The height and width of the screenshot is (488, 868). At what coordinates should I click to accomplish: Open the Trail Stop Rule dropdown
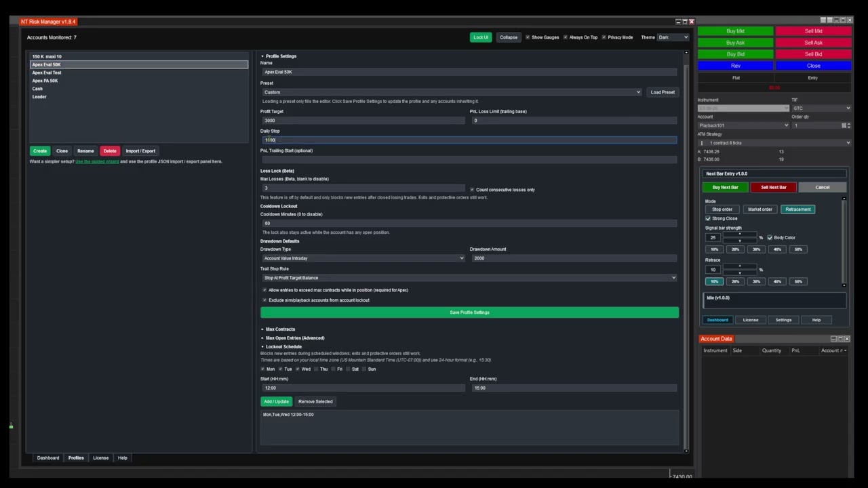click(469, 278)
